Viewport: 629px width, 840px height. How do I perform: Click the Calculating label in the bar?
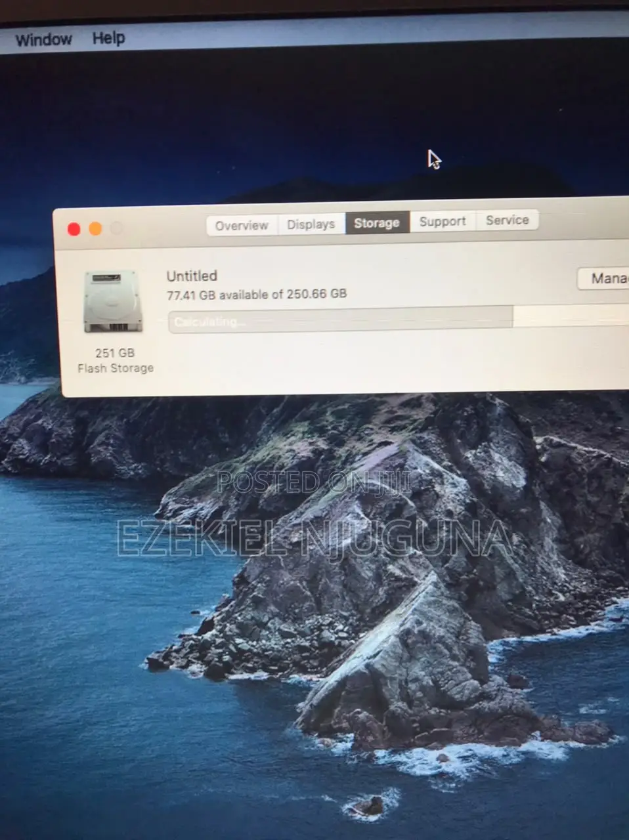point(210,322)
